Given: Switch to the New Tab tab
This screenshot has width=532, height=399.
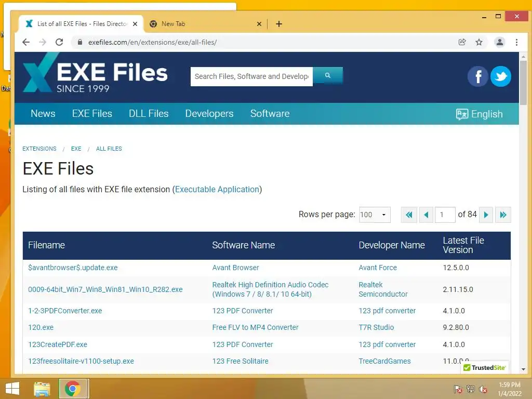Looking at the screenshot, I should point(205,24).
